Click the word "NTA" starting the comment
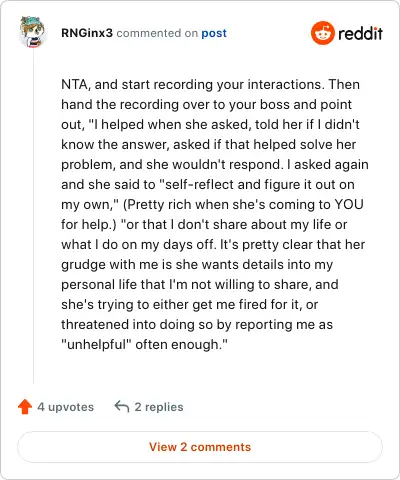Image resolution: width=400 pixels, height=480 pixels. tap(74, 84)
